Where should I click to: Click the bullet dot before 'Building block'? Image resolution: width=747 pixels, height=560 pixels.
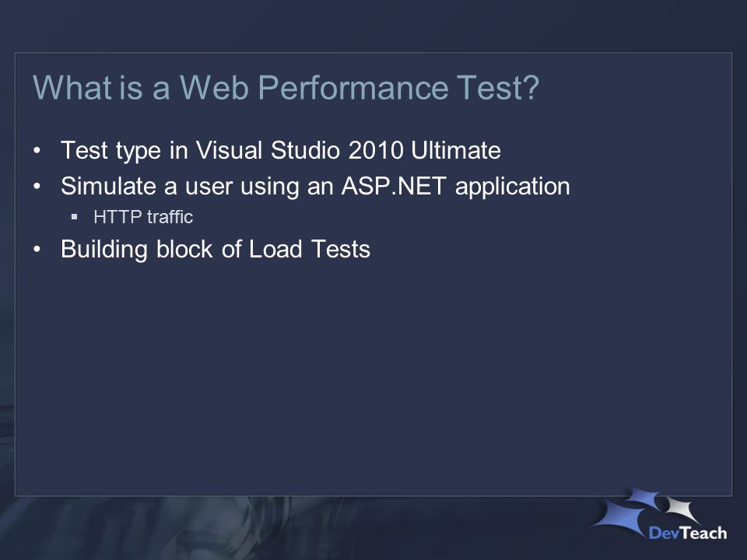coord(37,249)
